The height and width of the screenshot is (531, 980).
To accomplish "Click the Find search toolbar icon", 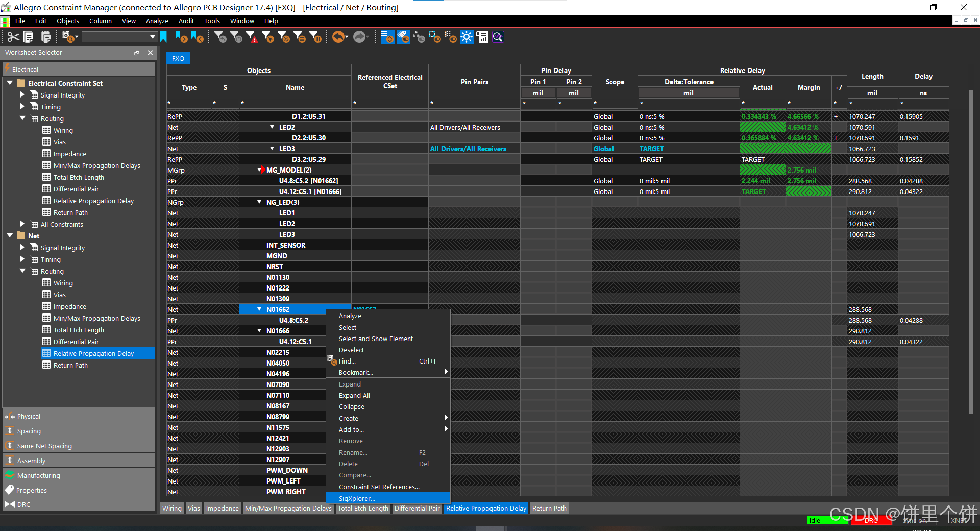I will [x=68, y=37].
